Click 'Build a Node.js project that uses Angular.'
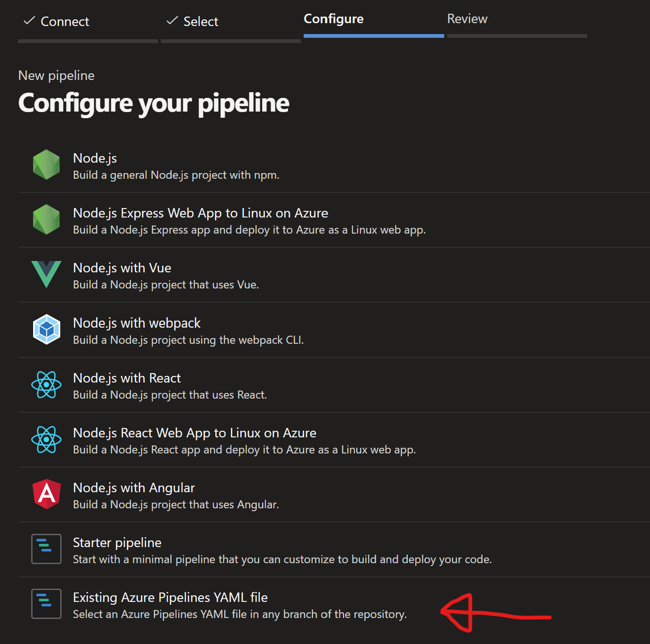 pos(176,505)
